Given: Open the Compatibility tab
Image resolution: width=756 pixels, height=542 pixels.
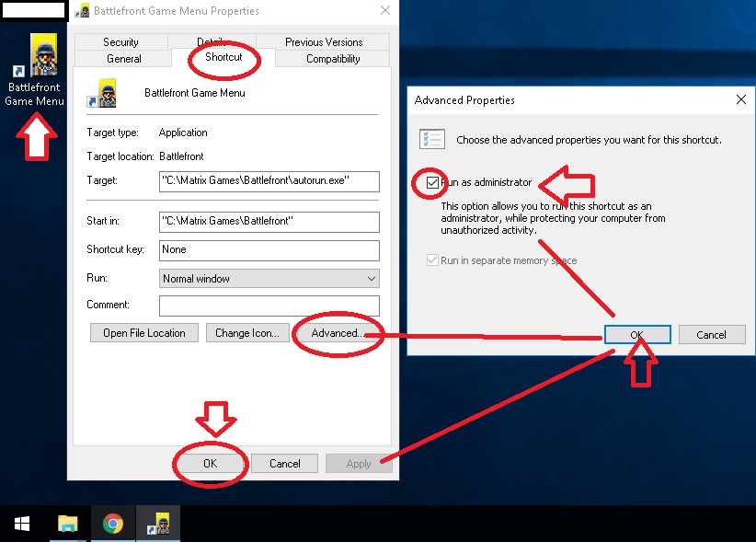Looking at the screenshot, I should pyautogui.click(x=333, y=59).
